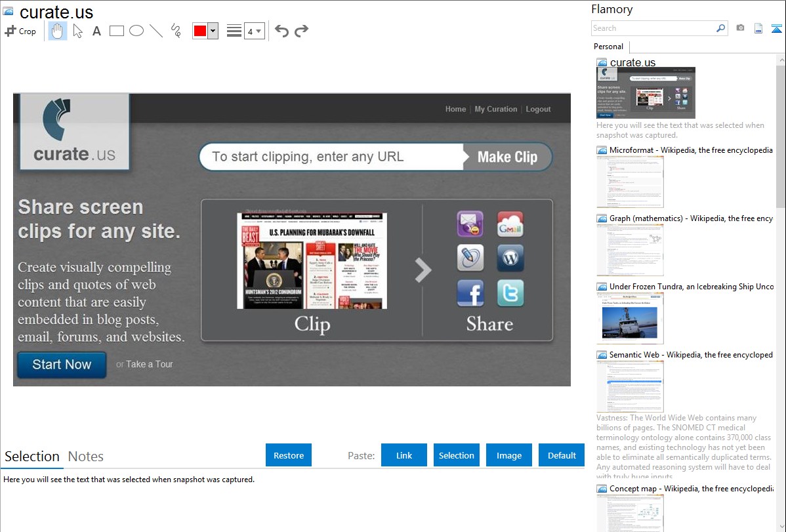Open the Microformat Wikipedia snapshot thumbnail
Image resolution: width=786 pixels, height=532 pixels.
point(630,182)
